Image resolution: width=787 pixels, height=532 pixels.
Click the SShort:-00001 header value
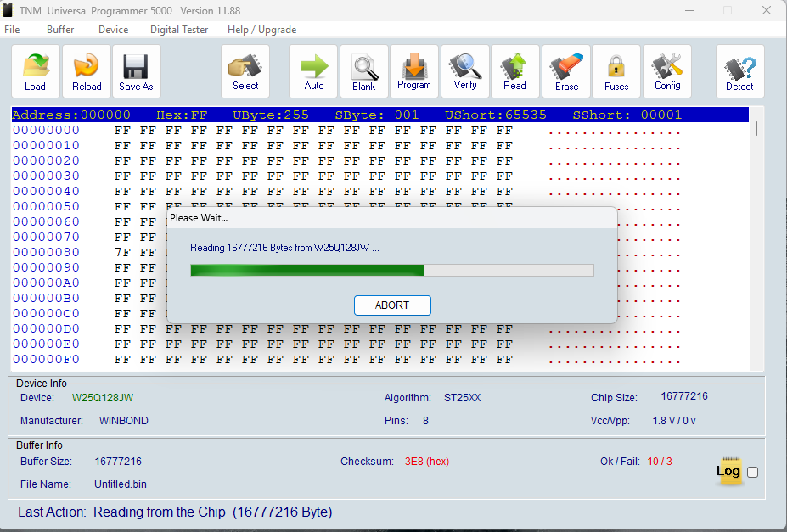click(x=627, y=115)
